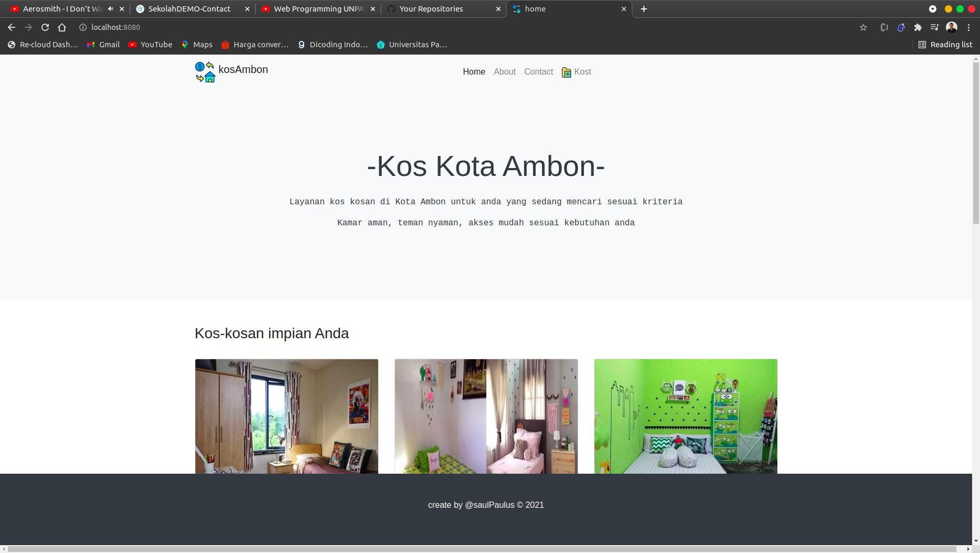Click the kosAmbon house logo

coord(205,71)
